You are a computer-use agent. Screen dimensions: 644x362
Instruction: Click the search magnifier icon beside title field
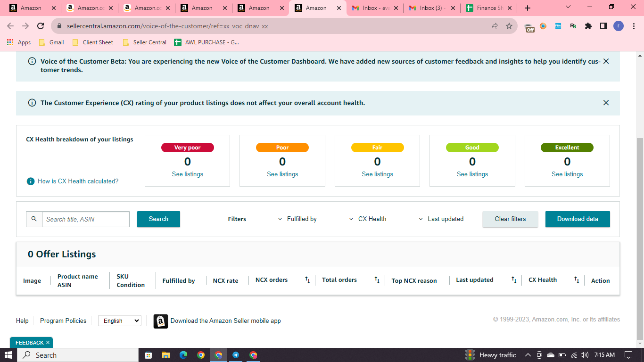34,219
